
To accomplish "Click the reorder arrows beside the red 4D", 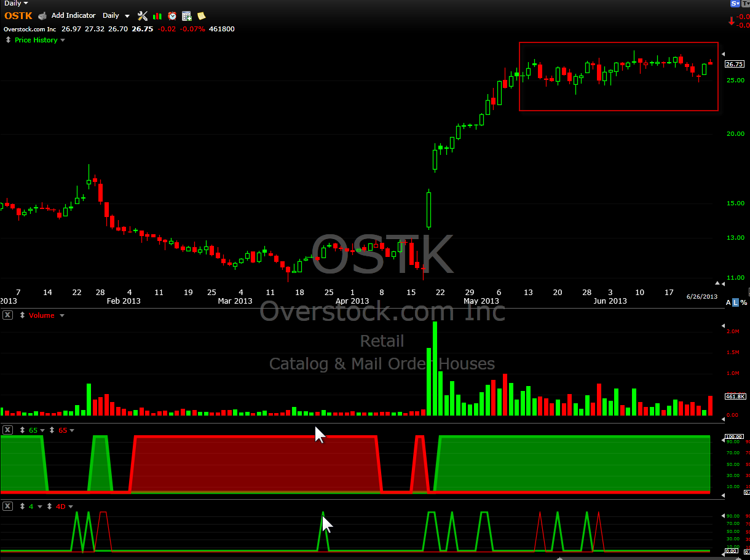I will point(49,507).
